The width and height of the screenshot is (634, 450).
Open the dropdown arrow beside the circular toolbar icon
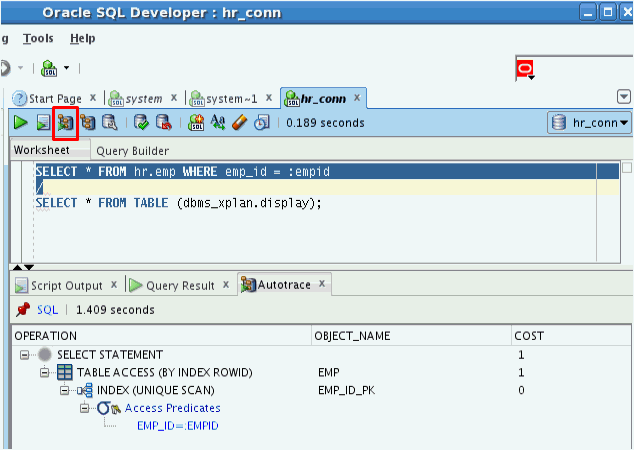[x=20, y=68]
